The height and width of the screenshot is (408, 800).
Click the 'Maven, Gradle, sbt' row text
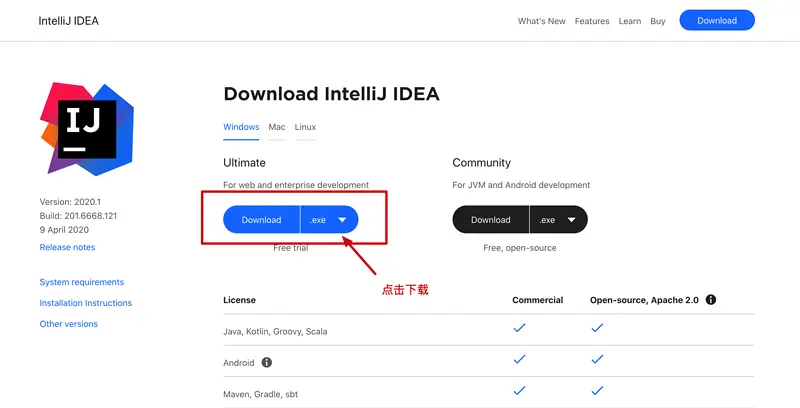[260, 394]
